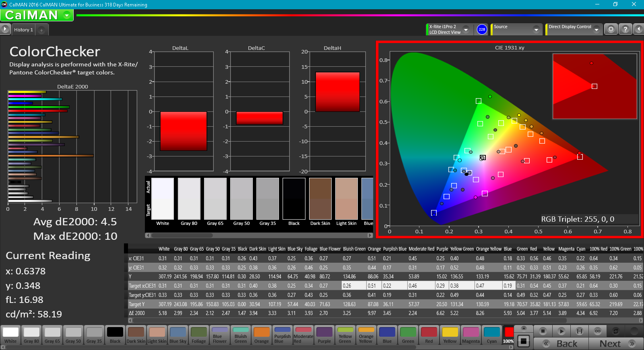The image size is (644, 350).
Task: Toggle continuous reading infinity icon
Action: point(598,331)
